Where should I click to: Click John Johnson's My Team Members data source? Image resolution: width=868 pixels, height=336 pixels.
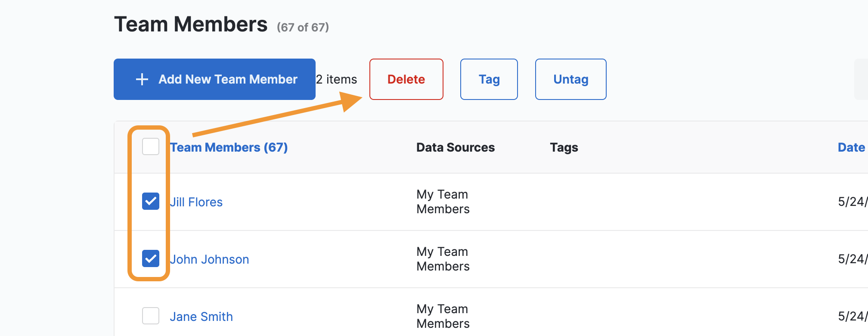[x=443, y=259]
